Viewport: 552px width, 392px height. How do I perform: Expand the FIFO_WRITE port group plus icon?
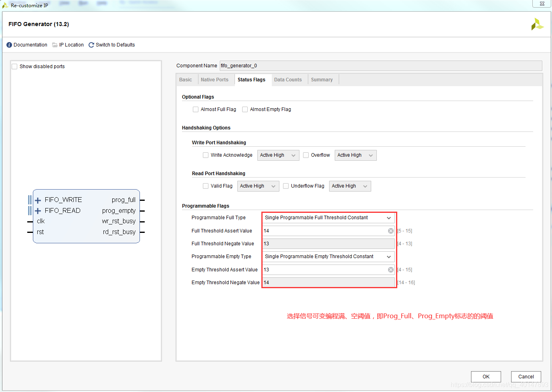coord(38,200)
